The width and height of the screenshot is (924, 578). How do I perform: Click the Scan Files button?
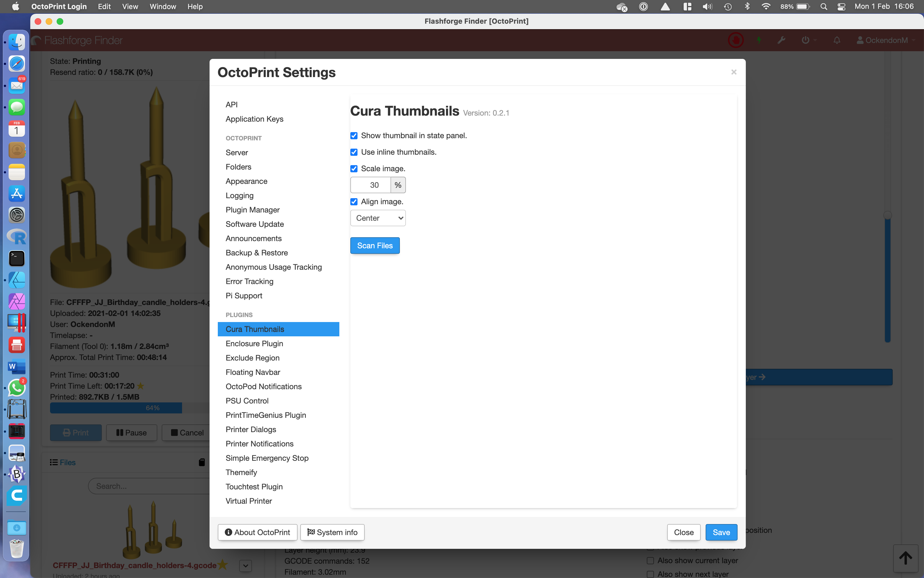(375, 246)
